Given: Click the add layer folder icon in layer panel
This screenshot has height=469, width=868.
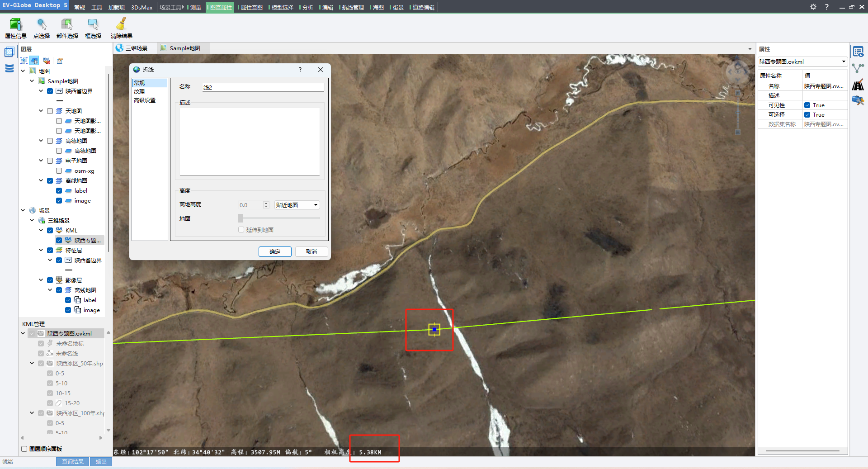Looking at the screenshot, I should 60,61.
